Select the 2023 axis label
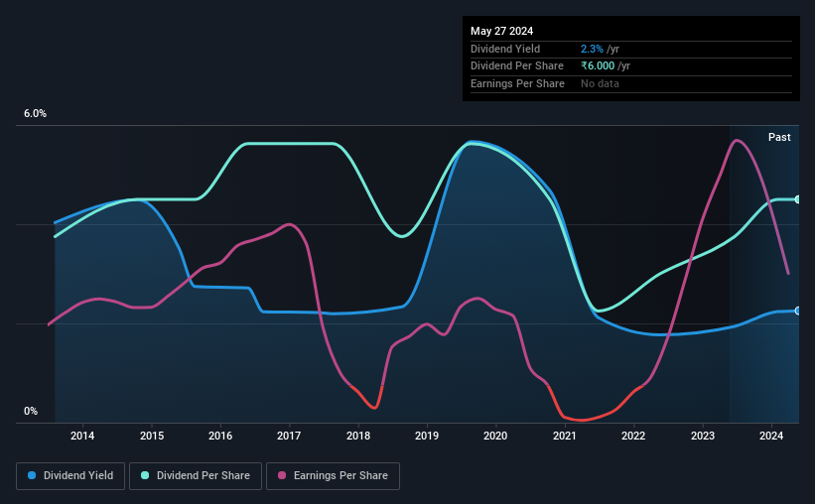The image size is (815, 504). tap(702, 436)
